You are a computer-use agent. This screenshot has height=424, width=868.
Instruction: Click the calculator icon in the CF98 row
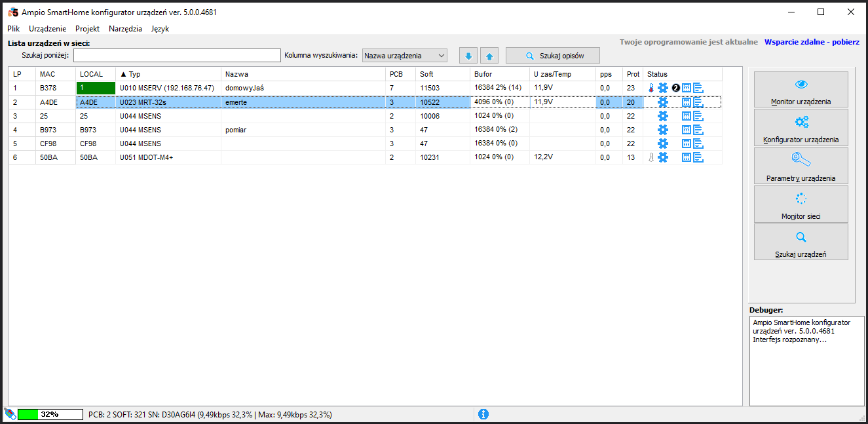(x=687, y=144)
